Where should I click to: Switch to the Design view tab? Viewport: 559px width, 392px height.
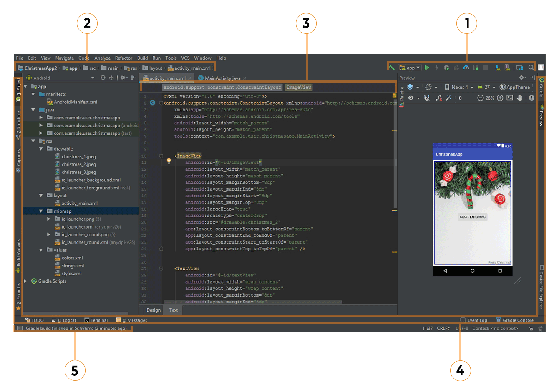tap(154, 310)
